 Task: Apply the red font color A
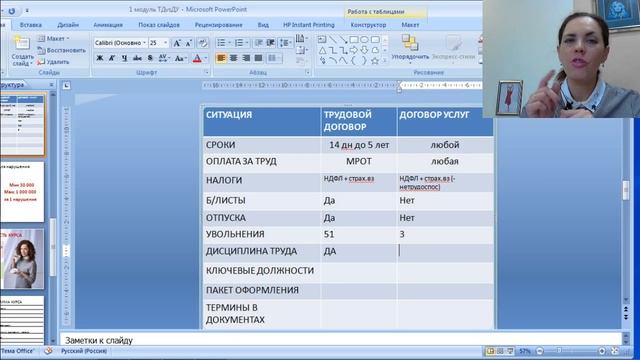pos(197,58)
